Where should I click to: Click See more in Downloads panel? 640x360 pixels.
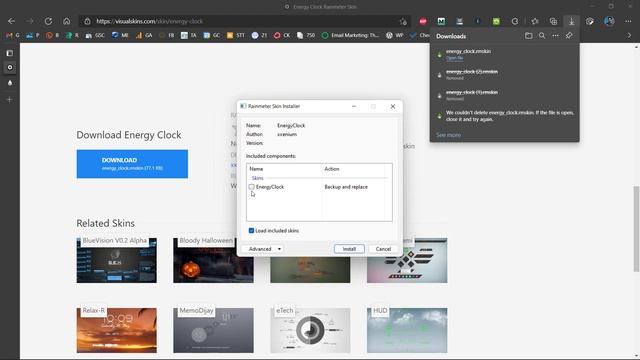click(448, 135)
